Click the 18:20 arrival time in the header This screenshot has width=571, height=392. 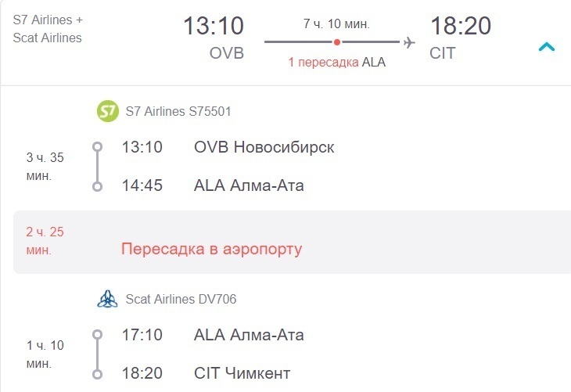tap(461, 26)
